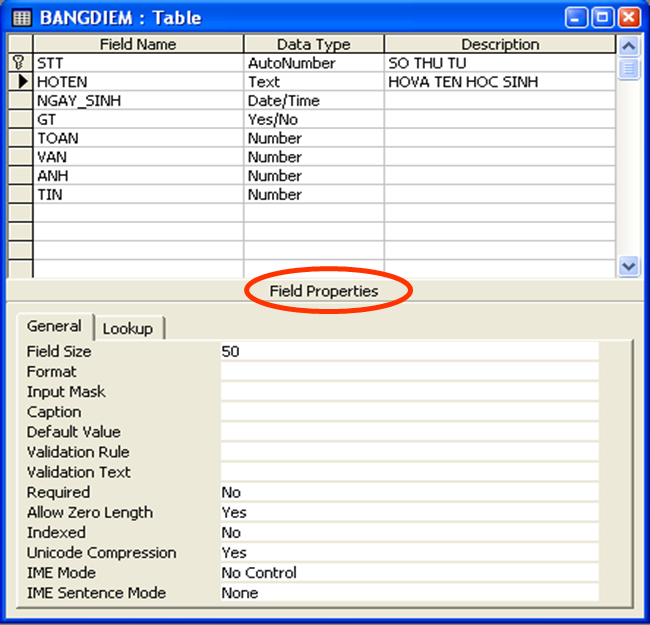Viewport: 650px width, 625px height.
Task: Switch to the General tab
Action: (54, 326)
